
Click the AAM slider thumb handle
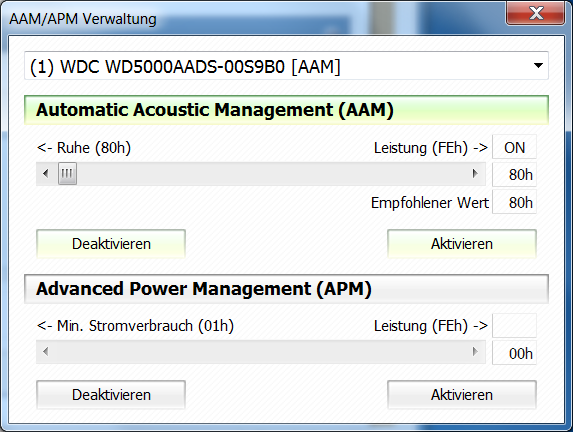(67, 174)
